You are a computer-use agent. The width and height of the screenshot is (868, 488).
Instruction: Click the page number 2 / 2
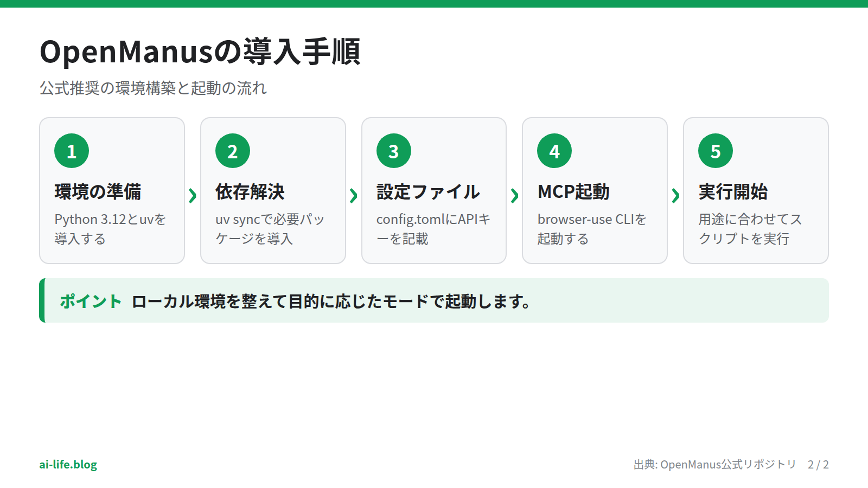(x=818, y=465)
